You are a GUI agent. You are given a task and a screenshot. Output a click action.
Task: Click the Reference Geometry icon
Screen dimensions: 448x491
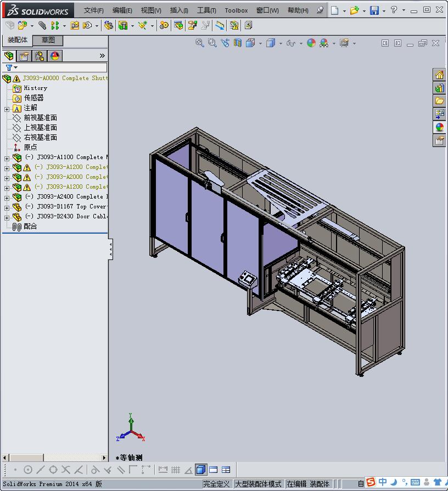pos(143,25)
